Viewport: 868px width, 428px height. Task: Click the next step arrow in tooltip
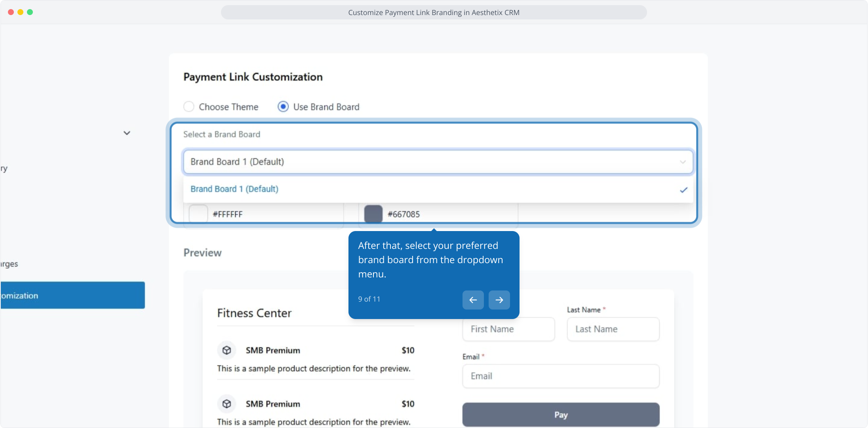(x=499, y=300)
